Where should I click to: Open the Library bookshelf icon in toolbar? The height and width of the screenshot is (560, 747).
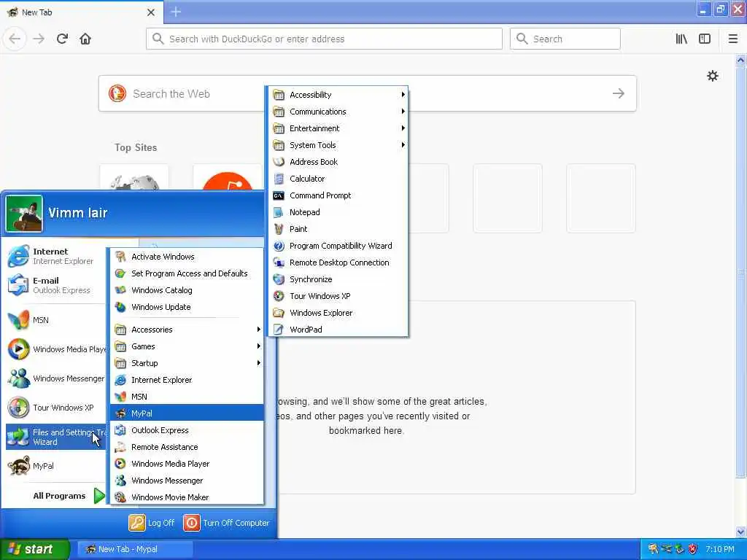(x=681, y=39)
